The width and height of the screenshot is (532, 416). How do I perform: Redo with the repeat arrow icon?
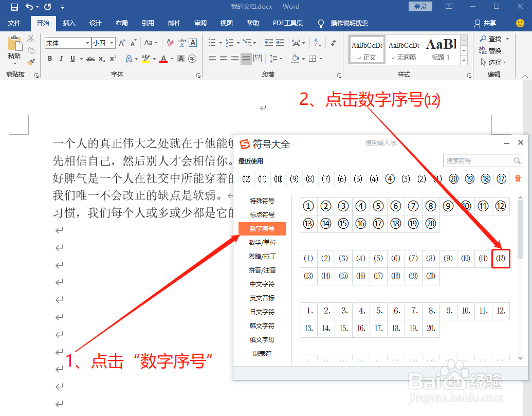tap(48, 7)
